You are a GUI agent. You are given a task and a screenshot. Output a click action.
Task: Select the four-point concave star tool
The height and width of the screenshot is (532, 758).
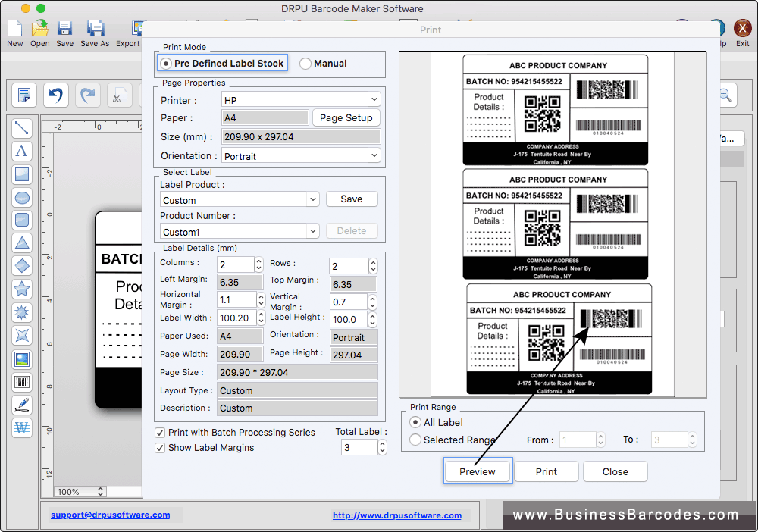pos(22,335)
